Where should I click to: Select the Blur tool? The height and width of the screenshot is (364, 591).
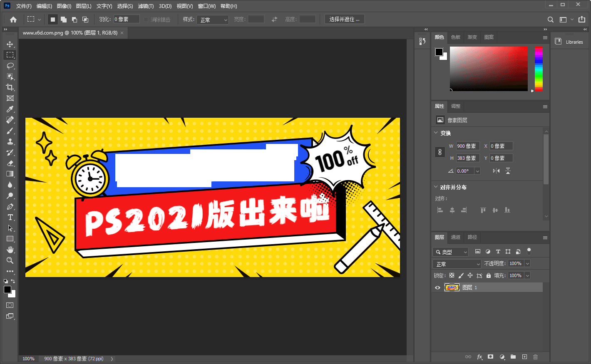(x=10, y=185)
